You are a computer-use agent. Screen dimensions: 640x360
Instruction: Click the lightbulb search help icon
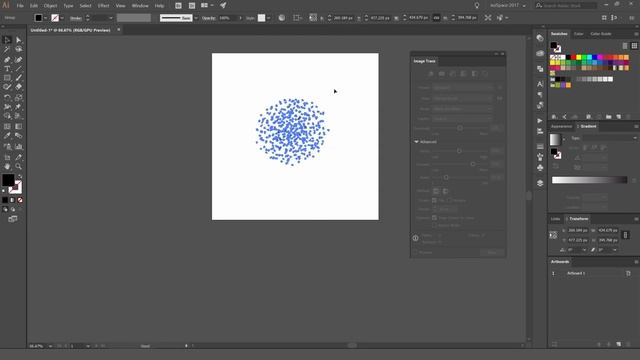point(476,5)
